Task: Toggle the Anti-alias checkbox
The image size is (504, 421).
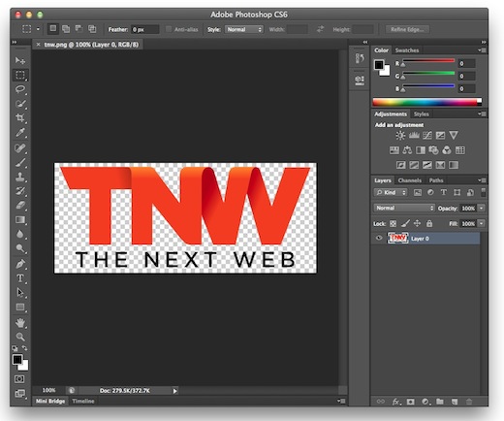Action: point(169,29)
